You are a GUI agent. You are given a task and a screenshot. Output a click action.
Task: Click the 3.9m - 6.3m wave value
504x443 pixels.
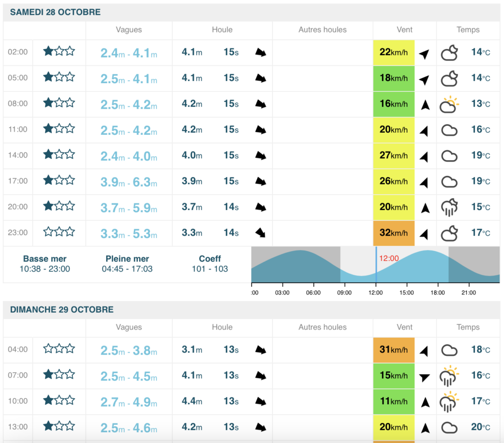[128, 181]
